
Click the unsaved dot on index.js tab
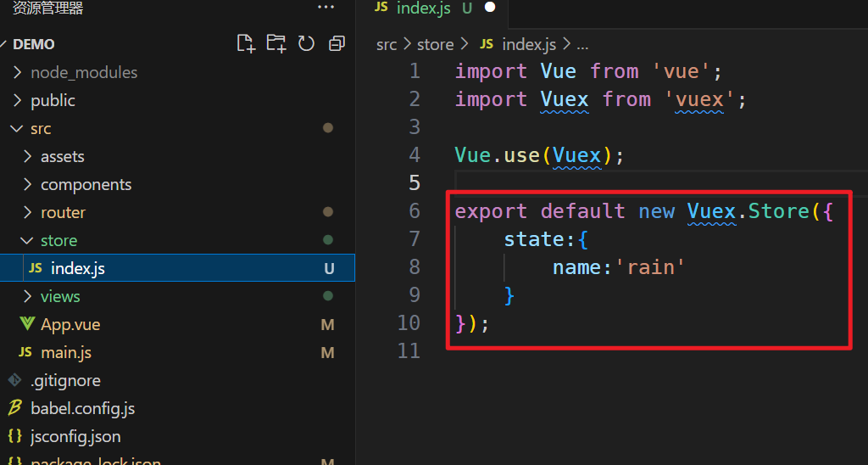[490, 7]
